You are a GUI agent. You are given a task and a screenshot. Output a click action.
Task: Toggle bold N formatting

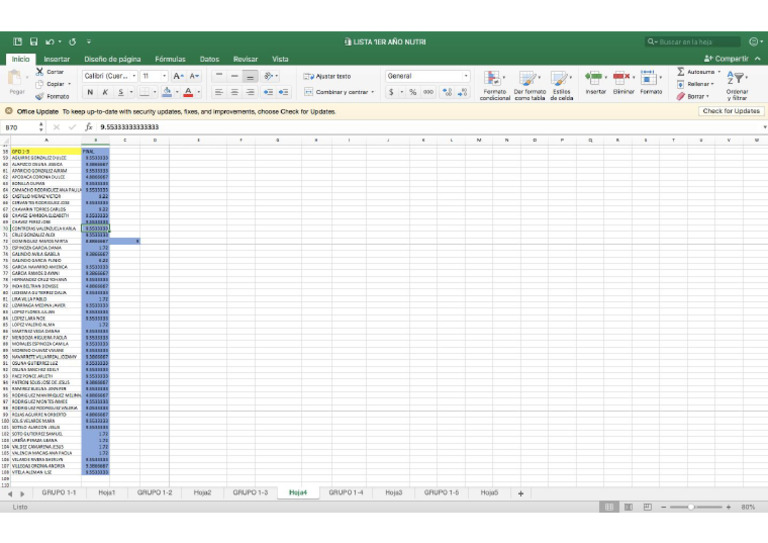pos(89,92)
